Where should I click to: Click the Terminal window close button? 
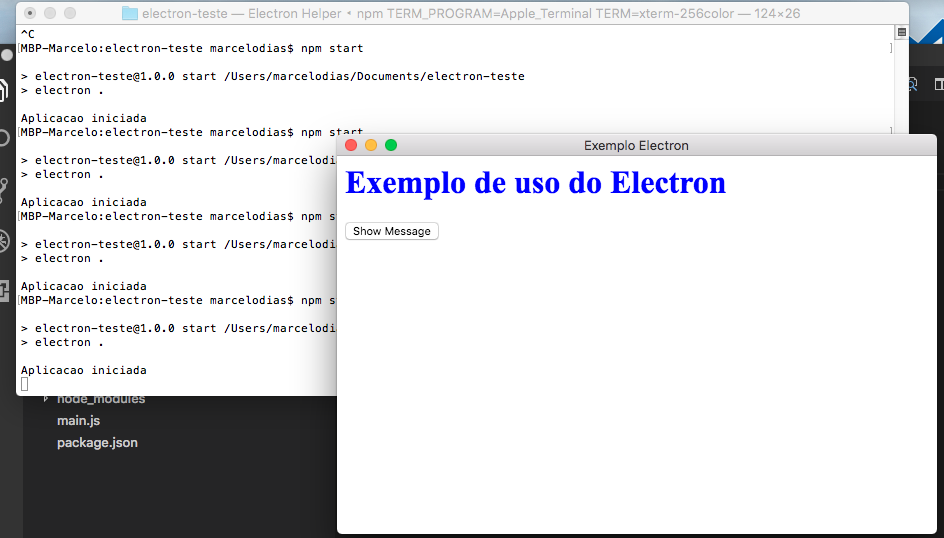tap(30, 13)
